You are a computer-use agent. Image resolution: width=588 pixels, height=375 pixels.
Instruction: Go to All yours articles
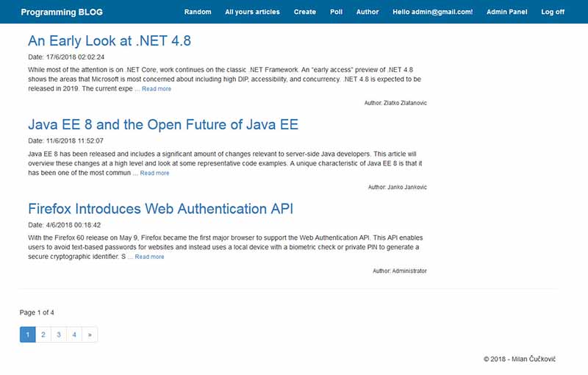252,12
